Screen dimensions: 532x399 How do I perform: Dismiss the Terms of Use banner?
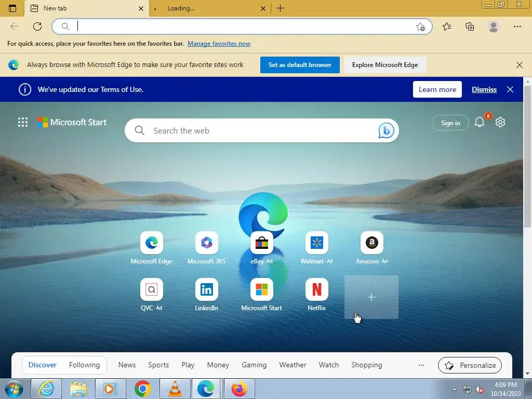click(x=484, y=89)
